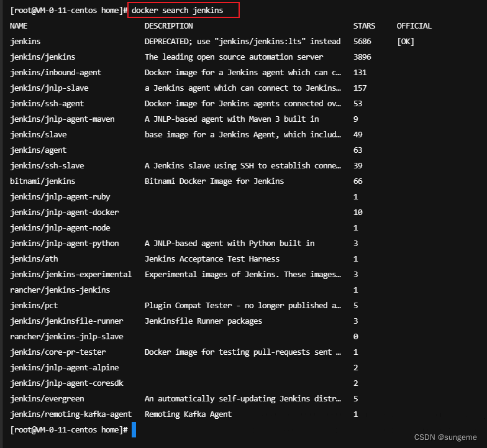Click the 'docker search jenkins' command text

point(177,11)
